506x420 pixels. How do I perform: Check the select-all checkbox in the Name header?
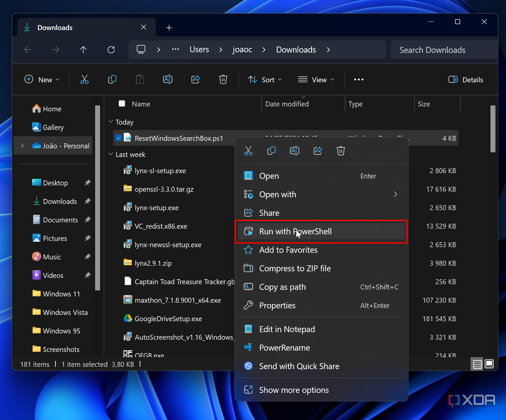(122, 103)
